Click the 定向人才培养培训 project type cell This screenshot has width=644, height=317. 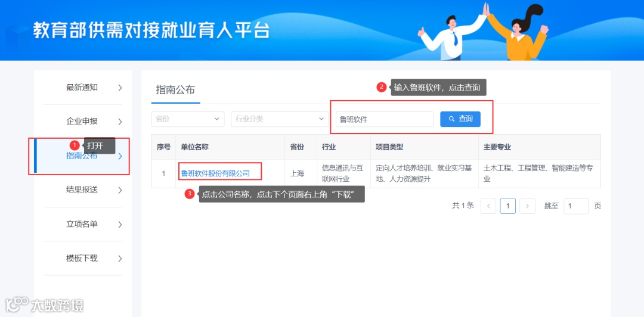(x=425, y=173)
